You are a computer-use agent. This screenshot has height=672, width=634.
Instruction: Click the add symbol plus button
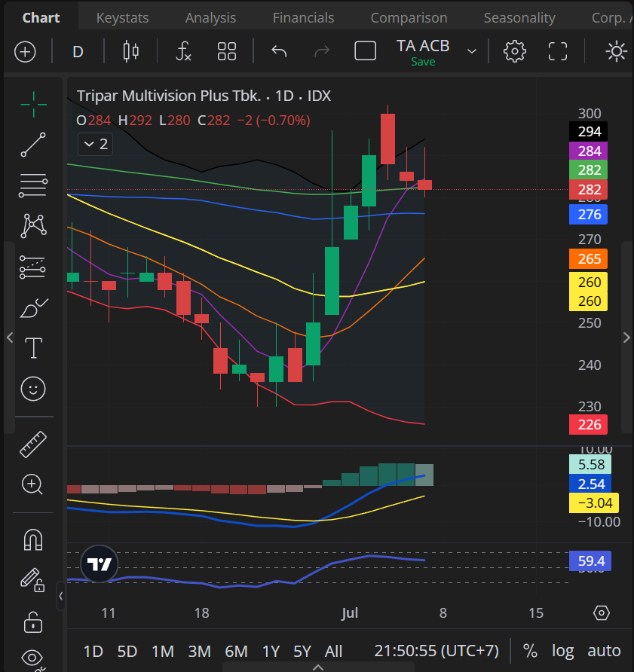point(25,52)
